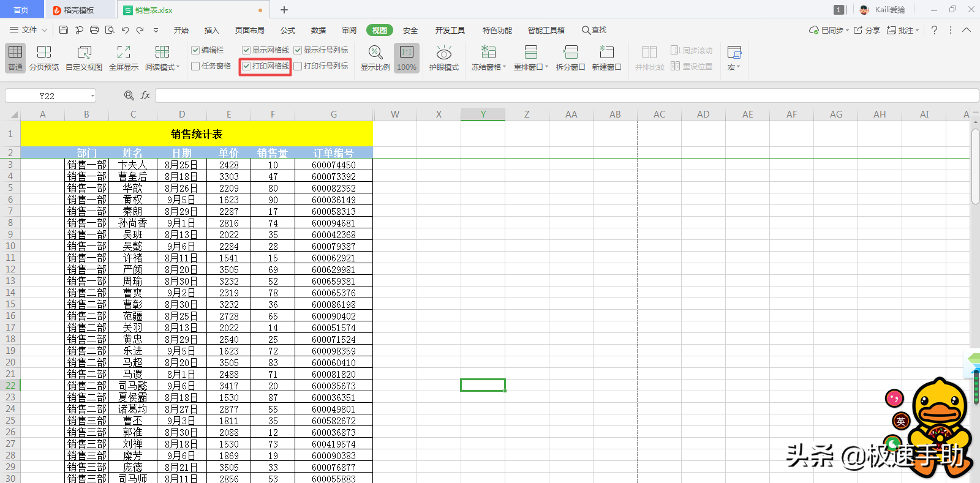This screenshot has width=980, height=483.
Task: Turn on Eye Protection mode (护眼模式)
Action: [x=444, y=58]
